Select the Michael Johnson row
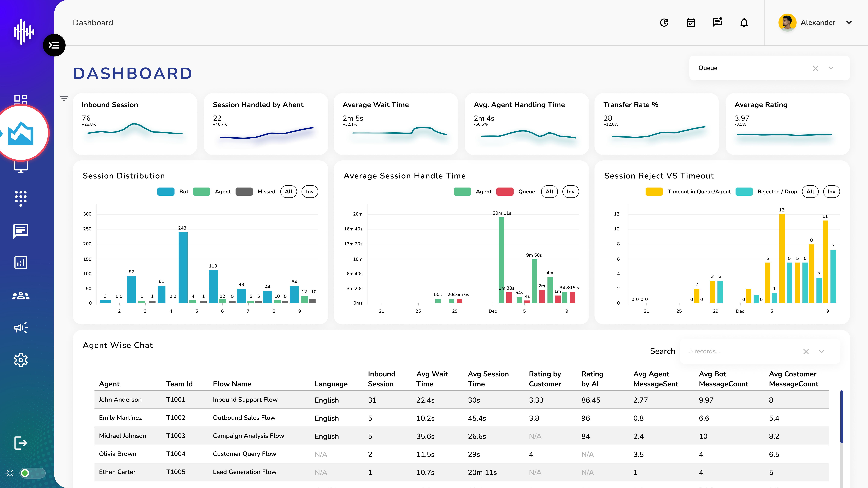The width and height of the screenshot is (868, 488). (x=462, y=436)
